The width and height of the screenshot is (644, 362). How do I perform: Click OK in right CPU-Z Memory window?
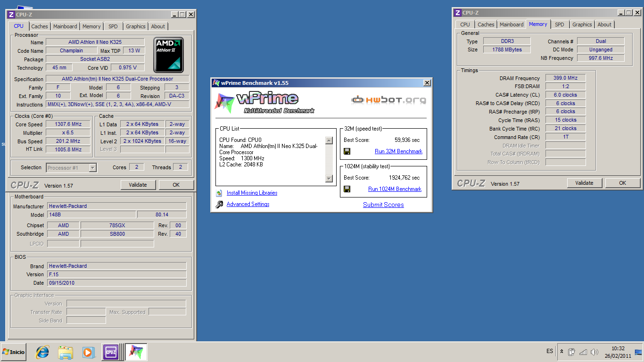pyautogui.click(x=623, y=183)
